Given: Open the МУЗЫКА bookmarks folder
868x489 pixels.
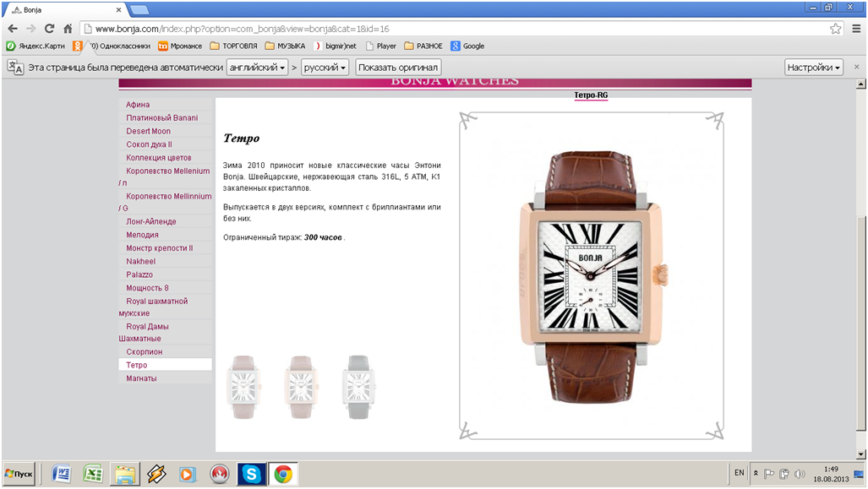Looking at the screenshot, I should (285, 46).
